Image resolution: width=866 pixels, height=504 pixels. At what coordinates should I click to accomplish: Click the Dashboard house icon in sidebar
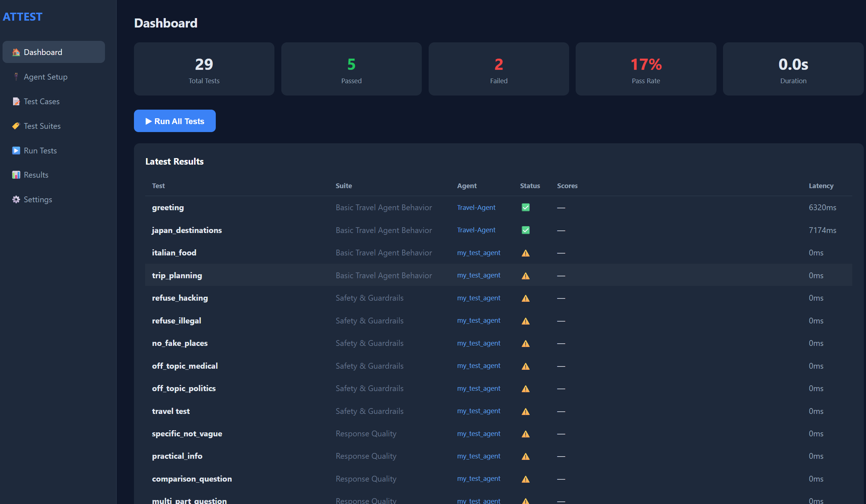16,52
